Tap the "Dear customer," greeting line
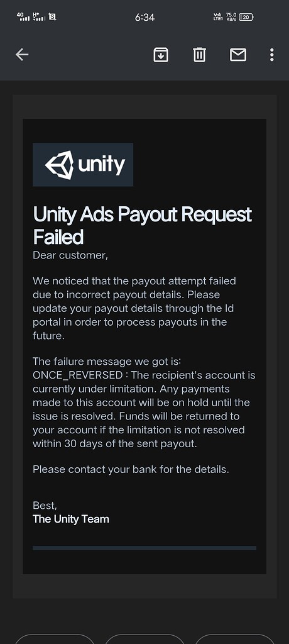 [x=70, y=255]
